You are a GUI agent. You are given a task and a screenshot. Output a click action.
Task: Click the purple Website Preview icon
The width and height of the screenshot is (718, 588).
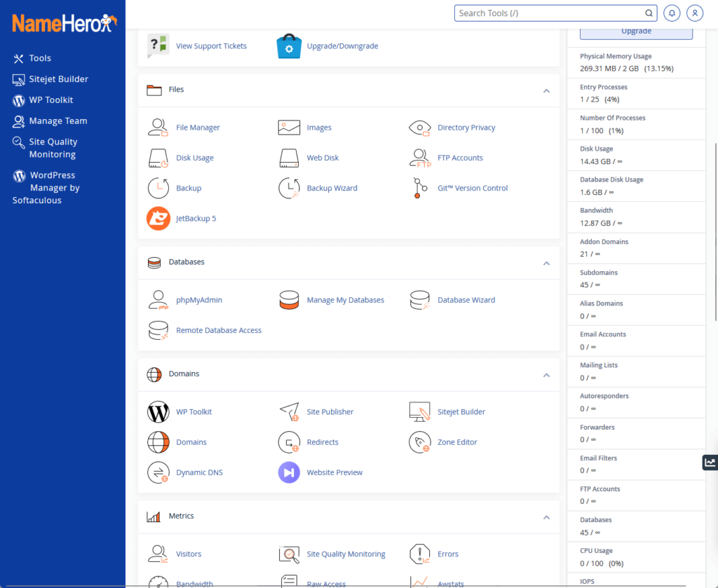[289, 472]
